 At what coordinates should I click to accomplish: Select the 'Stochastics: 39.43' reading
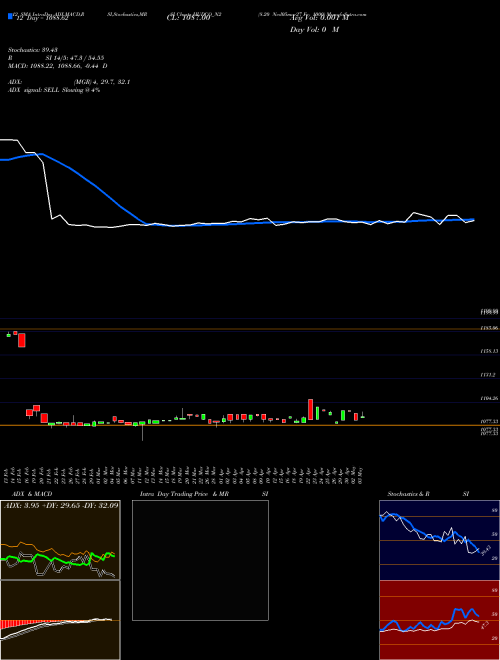tap(33, 50)
